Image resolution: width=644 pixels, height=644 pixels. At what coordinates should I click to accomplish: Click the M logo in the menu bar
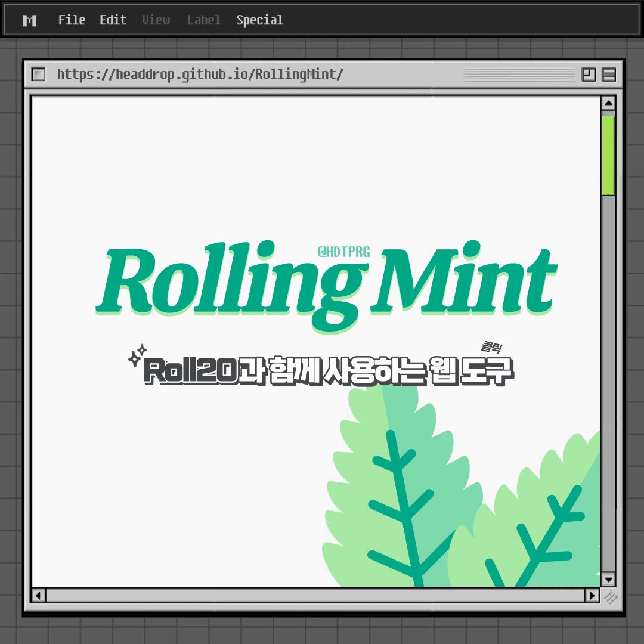pos(30,20)
